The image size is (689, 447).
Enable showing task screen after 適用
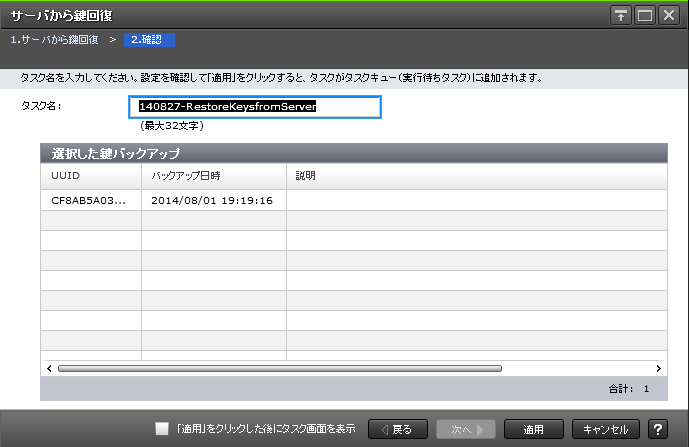[x=162, y=429]
